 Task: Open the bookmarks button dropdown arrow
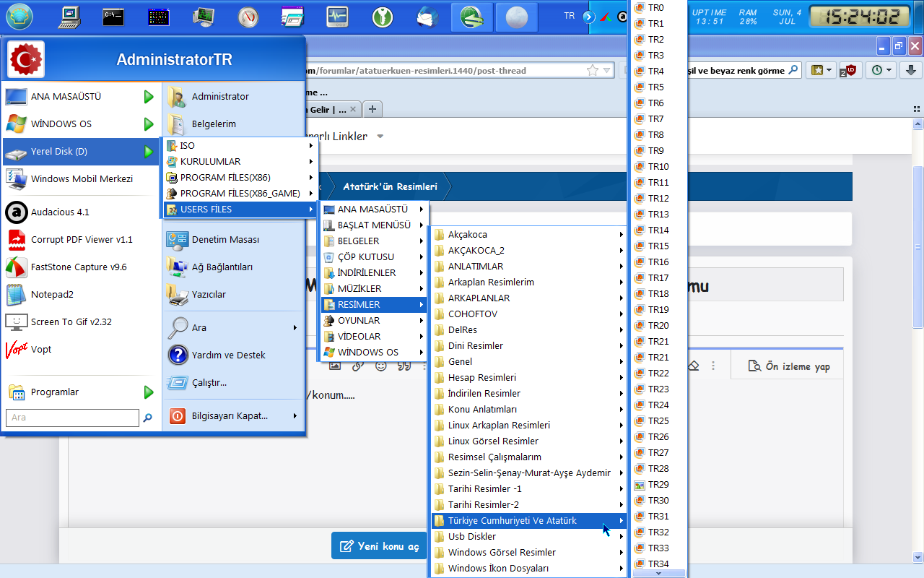point(829,70)
